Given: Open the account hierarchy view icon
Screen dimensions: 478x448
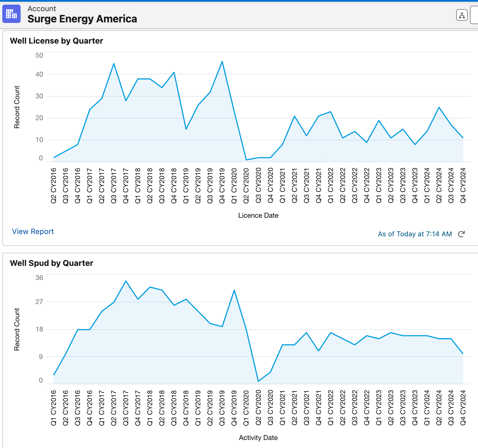Looking at the screenshot, I should (x=461, y=15).
